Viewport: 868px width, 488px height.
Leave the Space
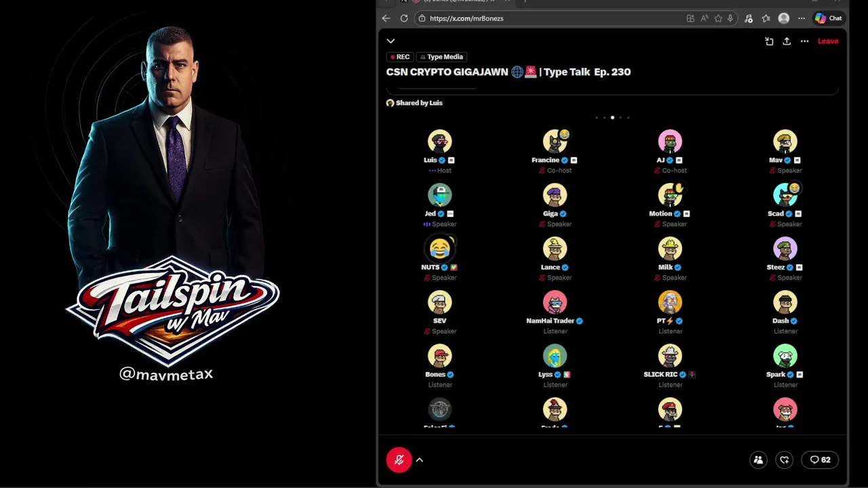(828, 41)
